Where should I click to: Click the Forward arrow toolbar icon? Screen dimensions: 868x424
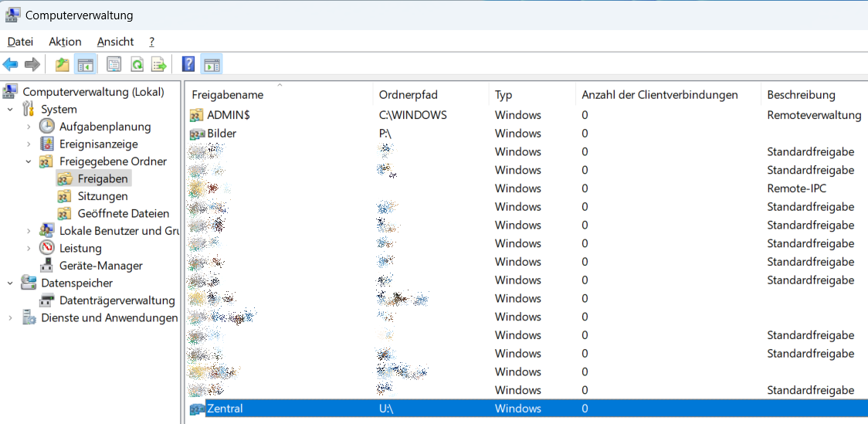tap(32, 65)
